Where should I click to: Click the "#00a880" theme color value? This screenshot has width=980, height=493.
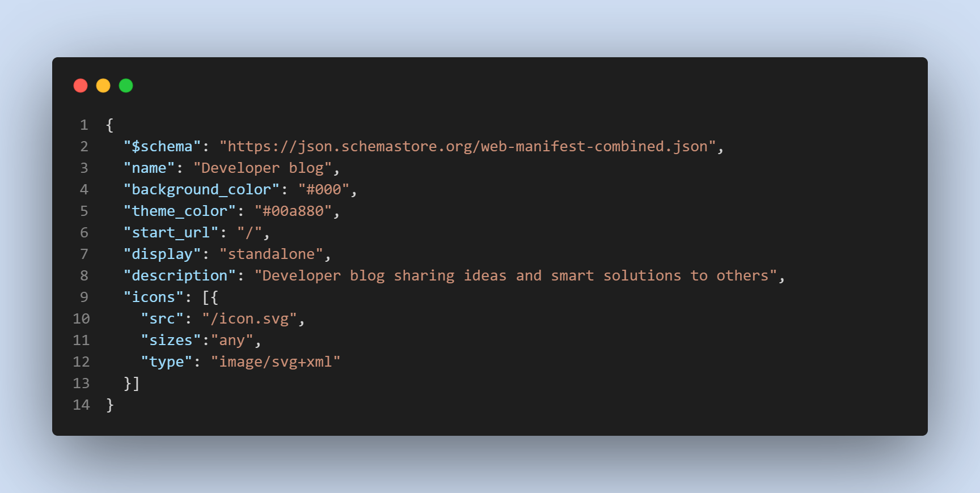point(293,211)
